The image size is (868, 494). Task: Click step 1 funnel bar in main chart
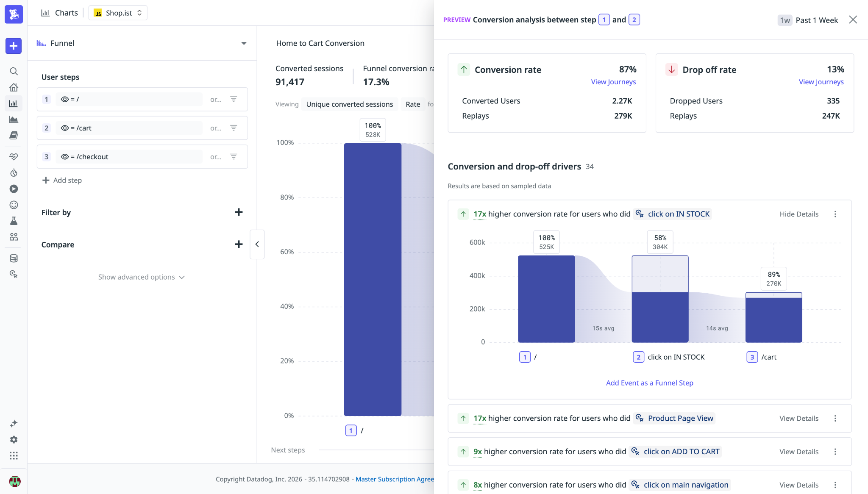[373, 280]
